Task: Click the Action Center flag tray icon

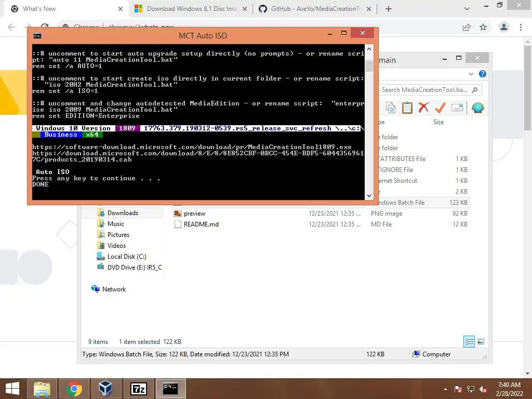Action: tap(458, 389)
